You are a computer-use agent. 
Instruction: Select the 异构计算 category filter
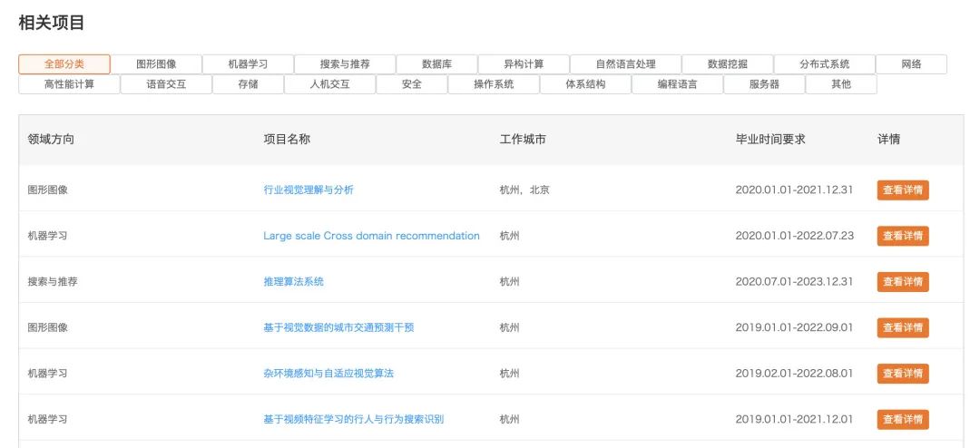[x=524, y=64]
